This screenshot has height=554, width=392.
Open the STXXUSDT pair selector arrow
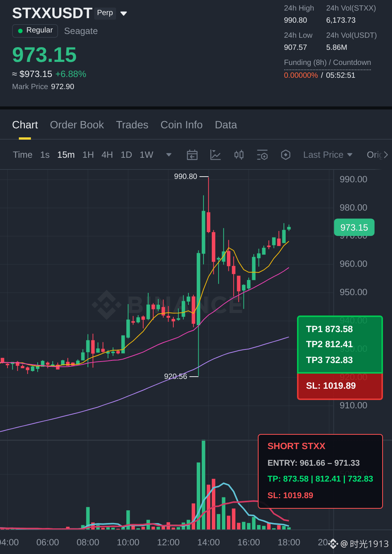(124, 14)
